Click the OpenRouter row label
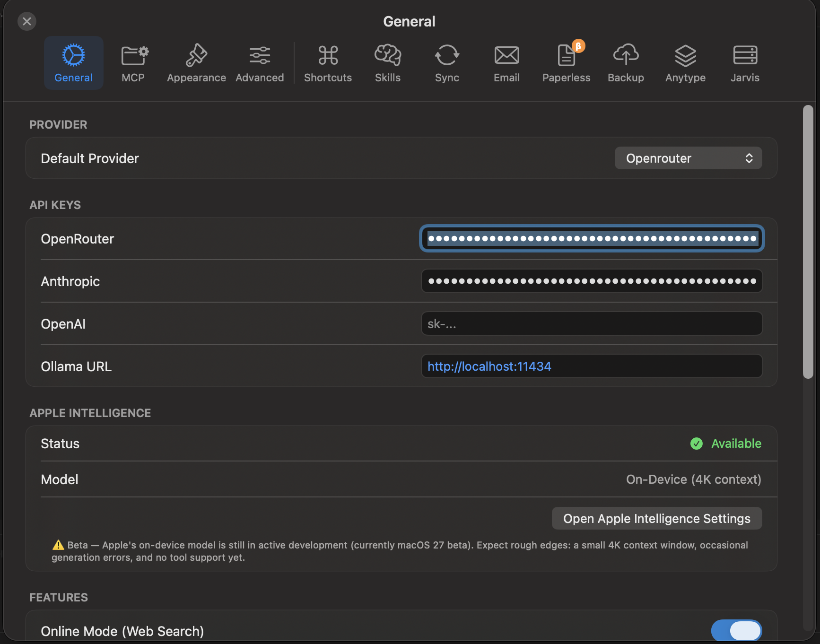This screenshot has width=820, height=644. 78,239
